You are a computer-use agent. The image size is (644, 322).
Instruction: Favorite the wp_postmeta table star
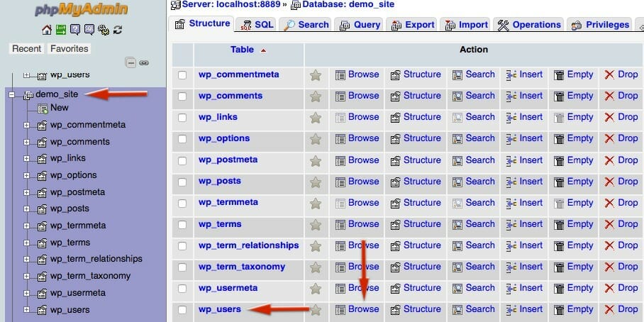(316, 160)
